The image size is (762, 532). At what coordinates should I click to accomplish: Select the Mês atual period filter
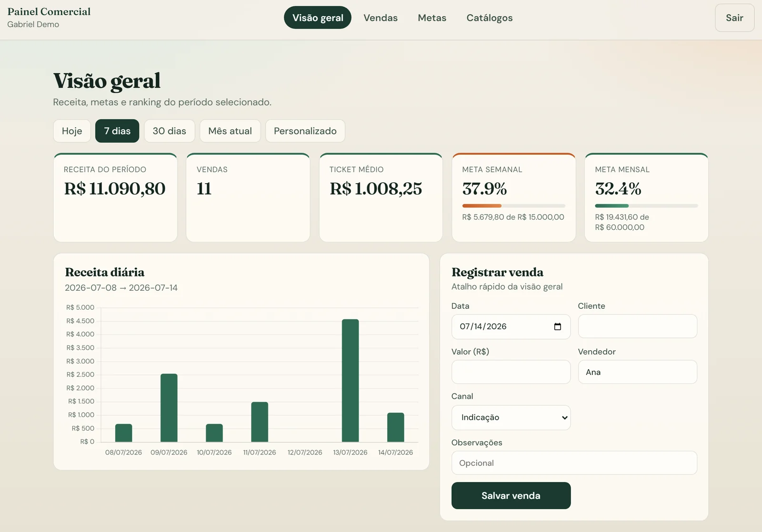pyautogui.click(x=230, y=131)
